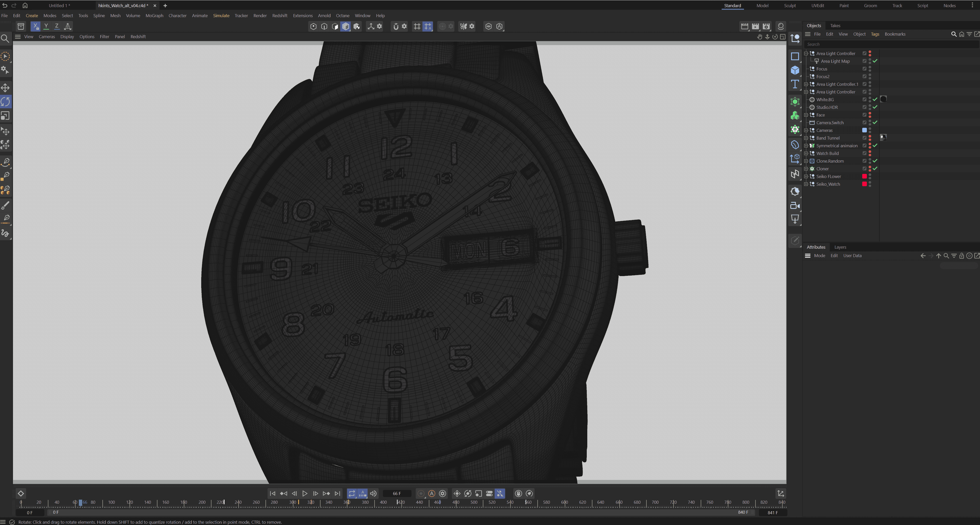Toggle Seiko_Watch red layer visibility dot
Image resolution: width=980 pixels, height=525 pixels.
point(864,184)
